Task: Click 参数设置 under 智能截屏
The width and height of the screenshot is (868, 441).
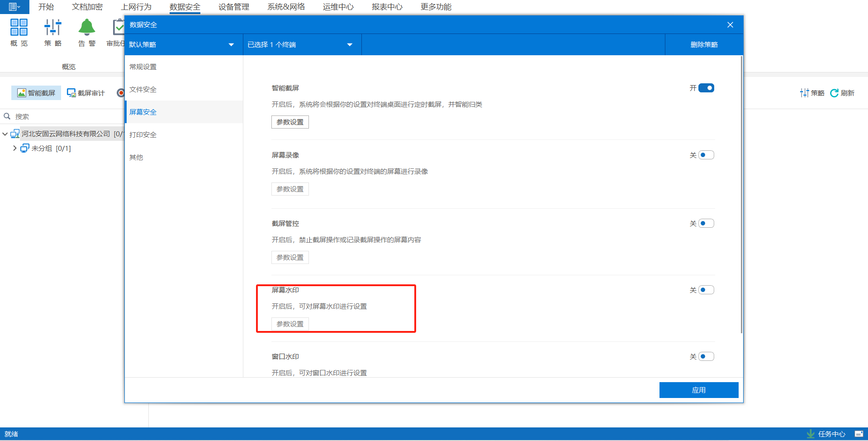Action: pos(290,122)
